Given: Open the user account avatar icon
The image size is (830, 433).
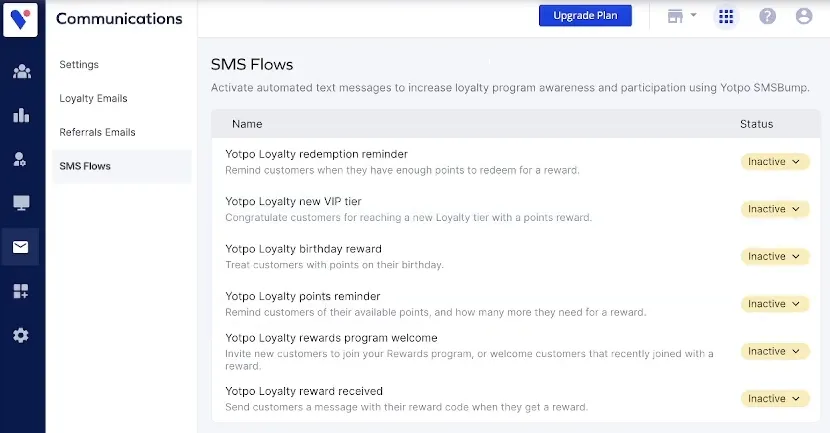Looking at the screenshot, I should point(803,16).
